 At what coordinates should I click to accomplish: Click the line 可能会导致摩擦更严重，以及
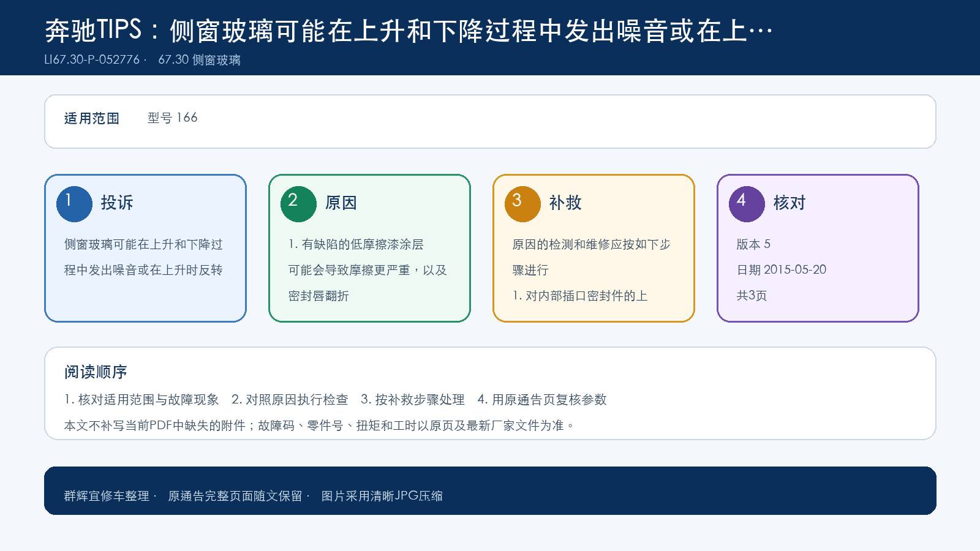[x=367, y=270]
